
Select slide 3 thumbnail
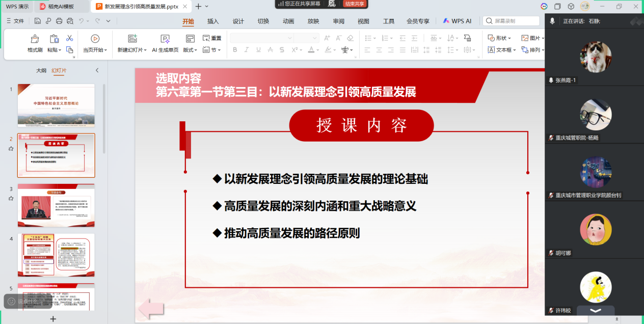point(56,205)
